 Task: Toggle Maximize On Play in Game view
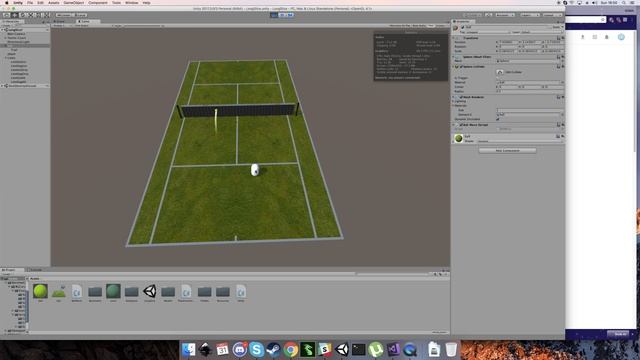coord(400,26)
